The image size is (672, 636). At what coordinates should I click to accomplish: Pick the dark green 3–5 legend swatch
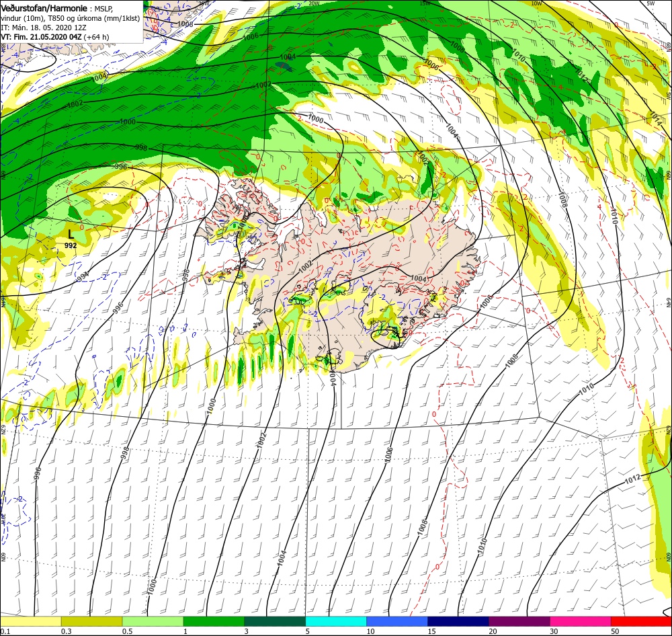click(275, 621)
